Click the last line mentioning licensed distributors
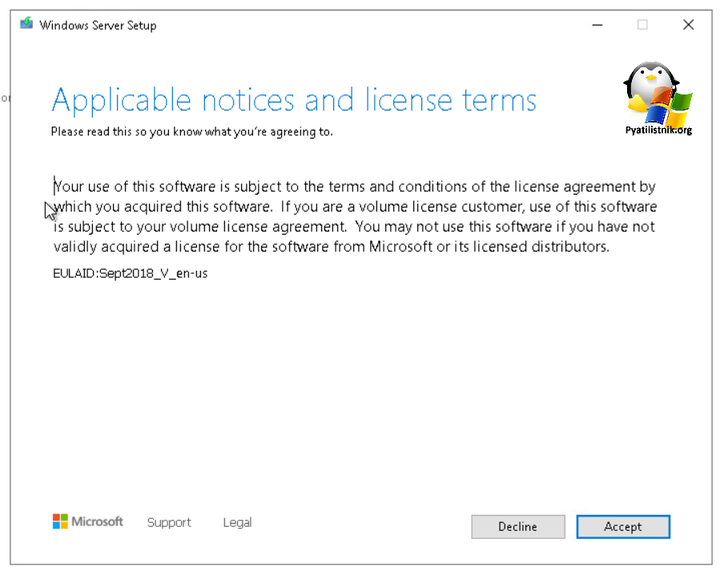 (x=332, y=247)
